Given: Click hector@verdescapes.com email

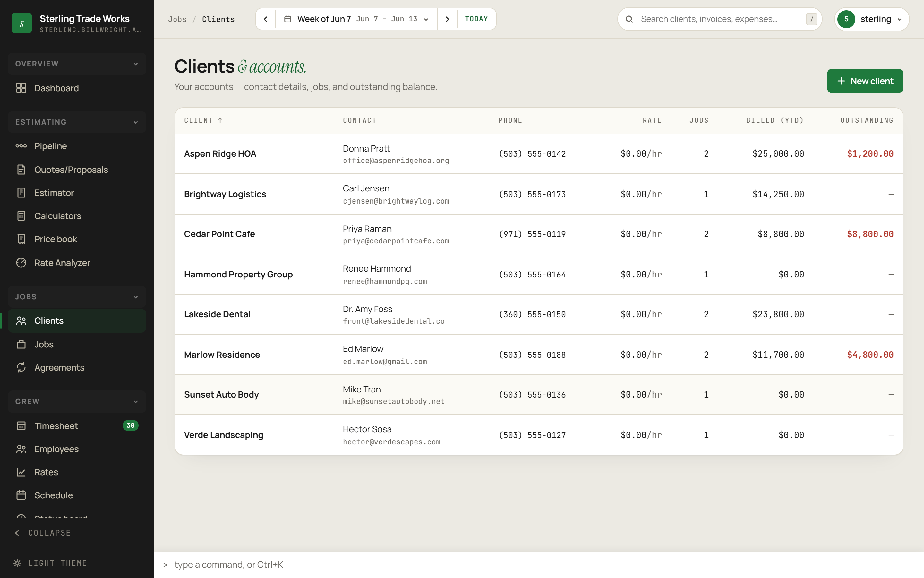Looking at the screenshot, I should point(391,442).
